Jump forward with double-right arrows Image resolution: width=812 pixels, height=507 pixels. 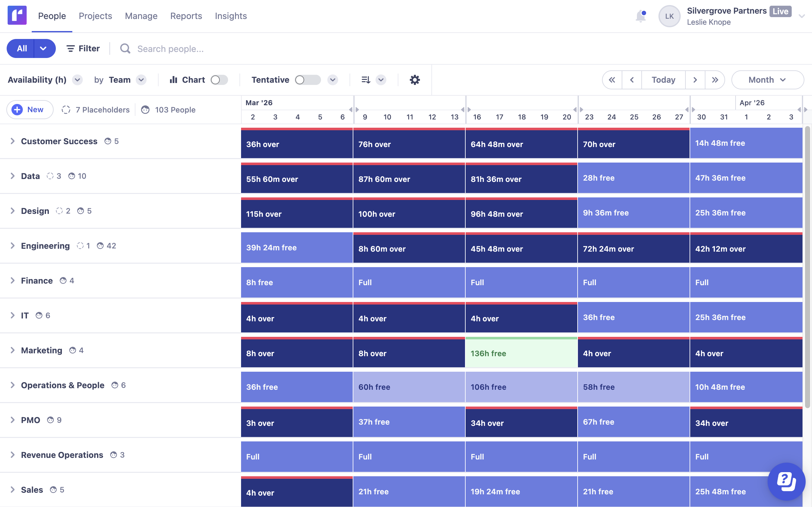[715, 80]
